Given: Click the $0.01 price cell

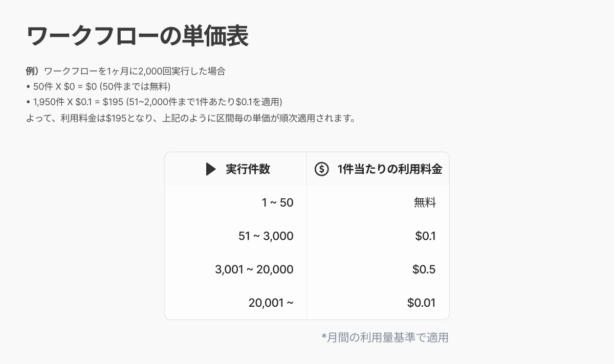Looking at the screenshot, I should click(421, 303).
